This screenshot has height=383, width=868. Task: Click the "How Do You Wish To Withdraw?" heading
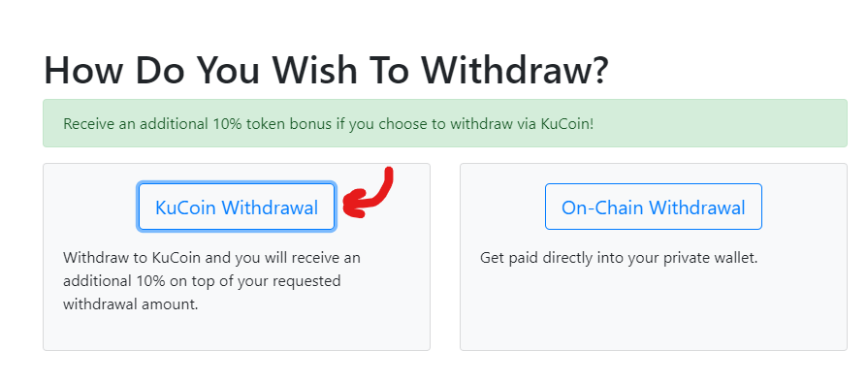[x=326, y=70]
